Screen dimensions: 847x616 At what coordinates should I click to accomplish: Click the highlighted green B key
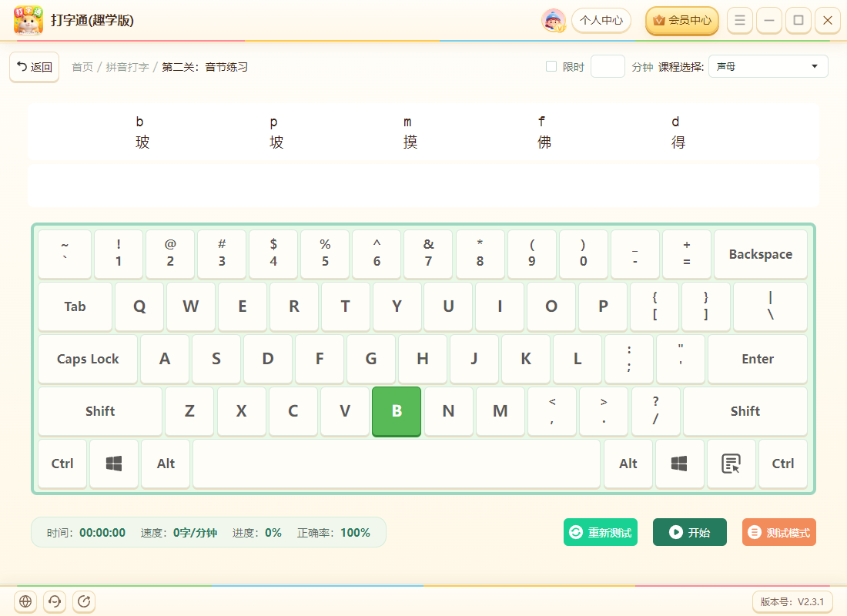397,411
